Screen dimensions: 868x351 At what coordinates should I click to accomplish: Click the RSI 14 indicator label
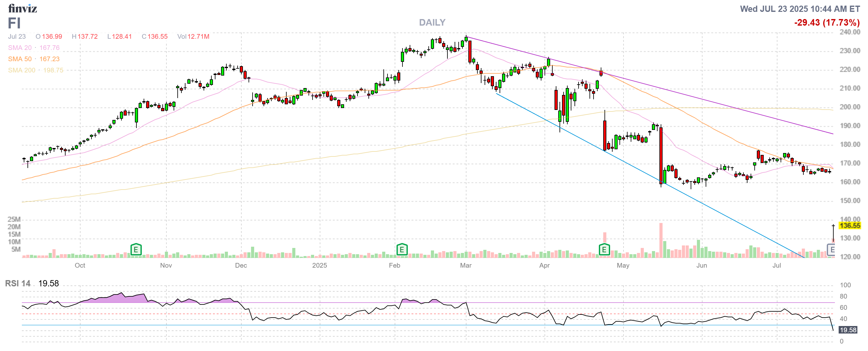[x=17, y=283]
